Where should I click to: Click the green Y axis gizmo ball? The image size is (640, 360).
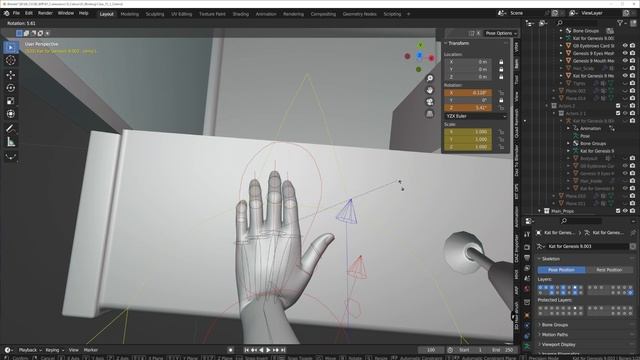(420, 45)
